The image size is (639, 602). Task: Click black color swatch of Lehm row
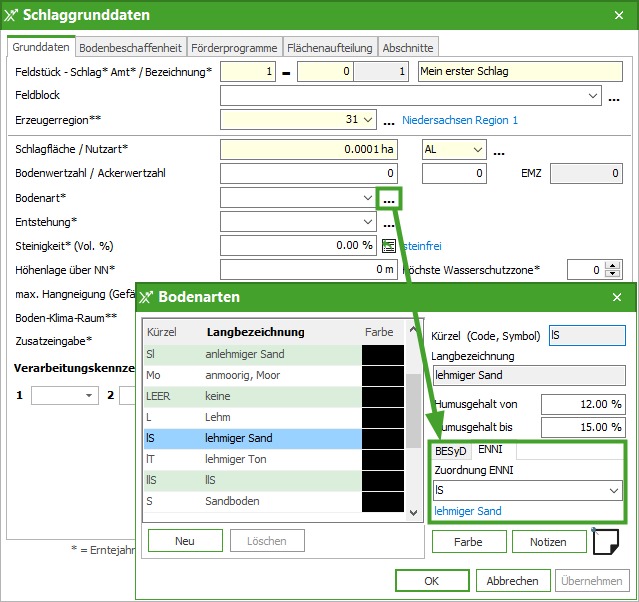click(382, 417)
